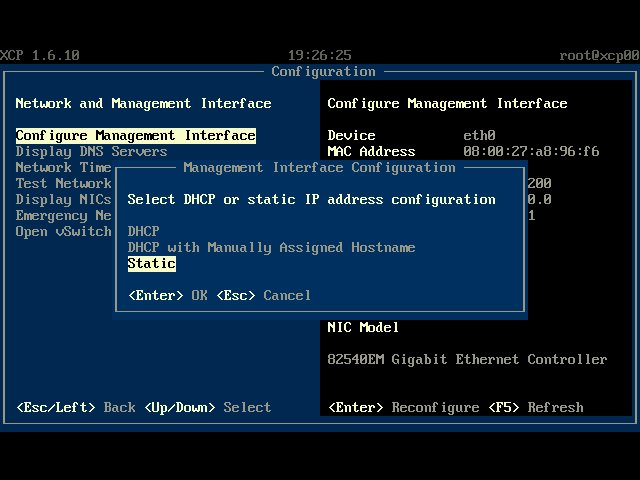Click the <Esc> Cancel hint in dialog

tap(264, 295)
